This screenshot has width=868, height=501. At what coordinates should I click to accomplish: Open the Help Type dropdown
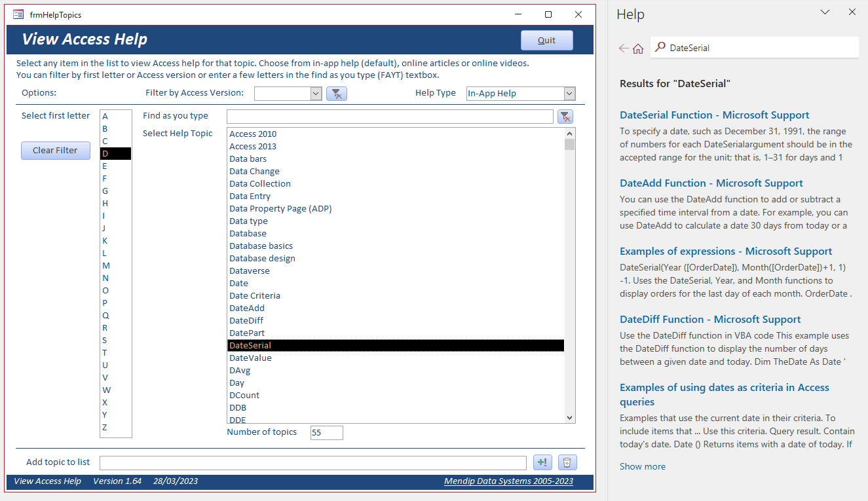(x=569, y=94)
